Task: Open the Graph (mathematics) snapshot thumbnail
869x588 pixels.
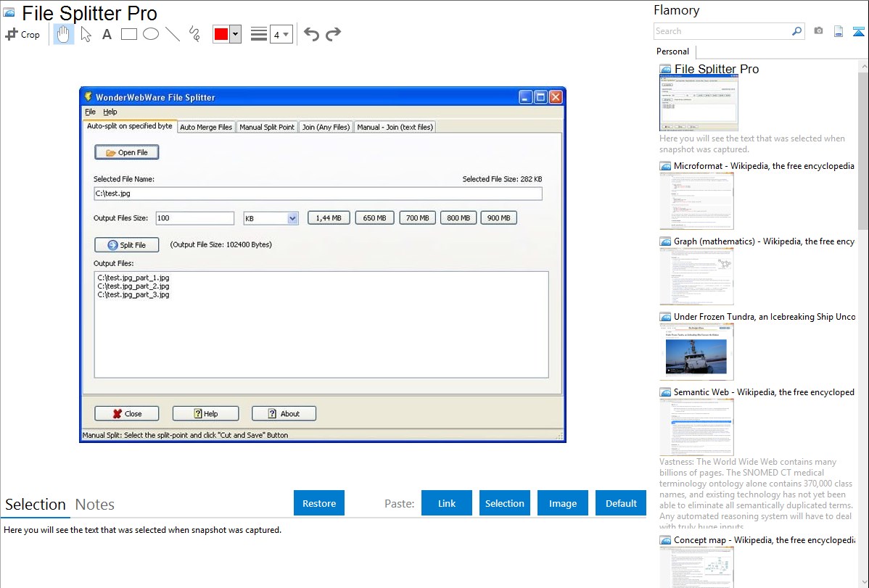Action: click(696, 276)
